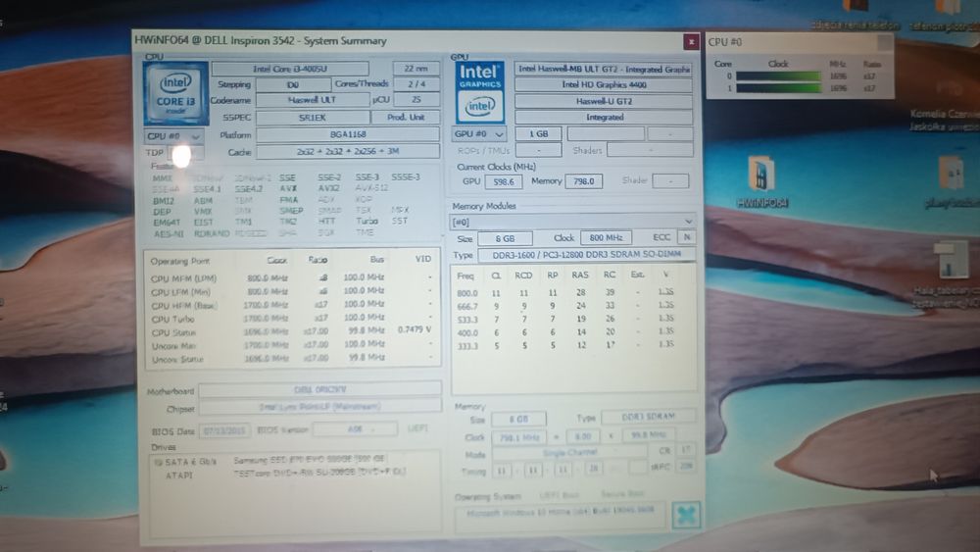The height and width of the screenshot is (552, 980).
Task: Open the GPU #0 selector dropdown
Action: click(479, 133)
